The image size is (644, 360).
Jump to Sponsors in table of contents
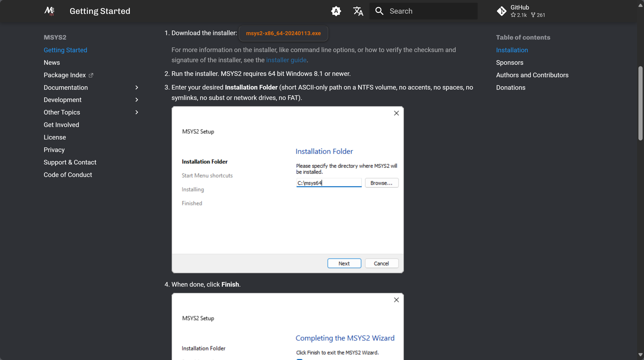510,62
